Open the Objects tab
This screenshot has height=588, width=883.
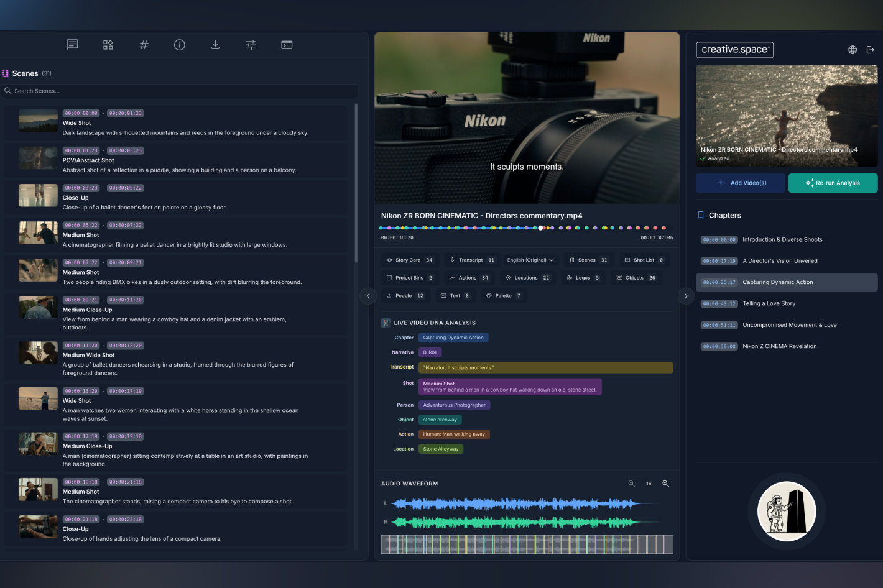(636, 278)
